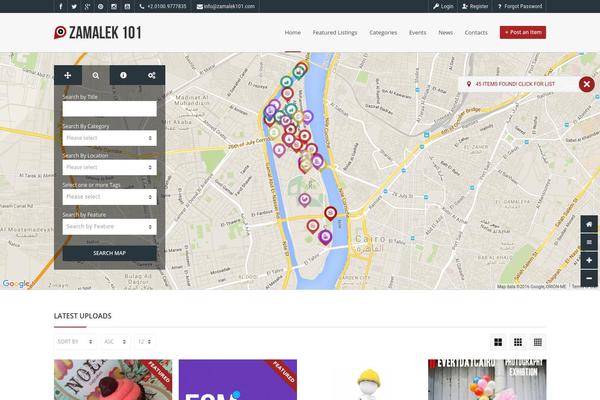The image size is (600, 400).
Task: Open the YouTube social link
Action: click(127, 6)
